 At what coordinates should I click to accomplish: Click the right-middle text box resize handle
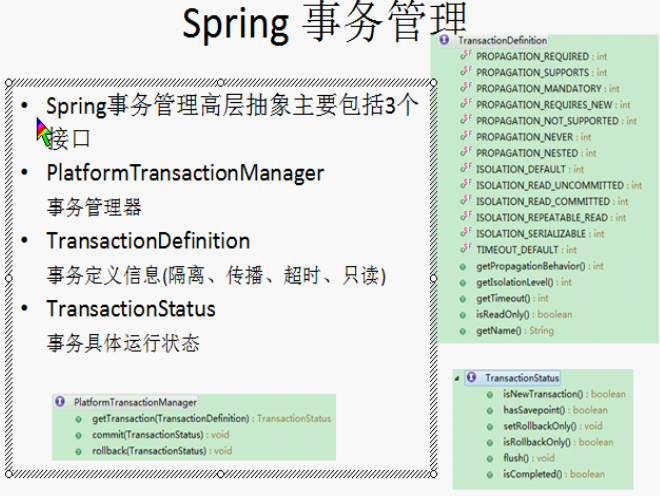click(x=434, y=278)
